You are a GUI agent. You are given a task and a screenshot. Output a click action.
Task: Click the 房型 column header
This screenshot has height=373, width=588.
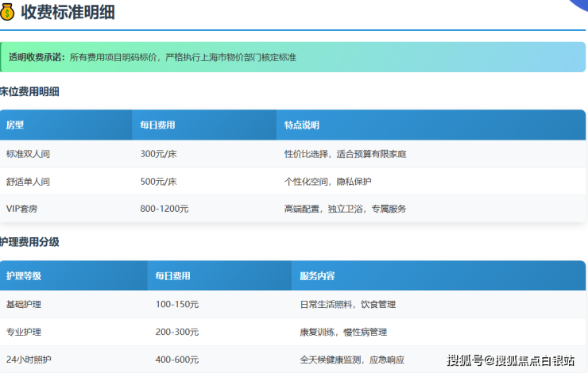(x=15, y=125)
